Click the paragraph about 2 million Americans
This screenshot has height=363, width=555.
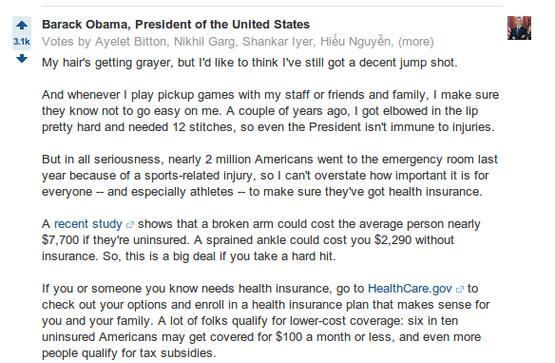tap(270, 175)
